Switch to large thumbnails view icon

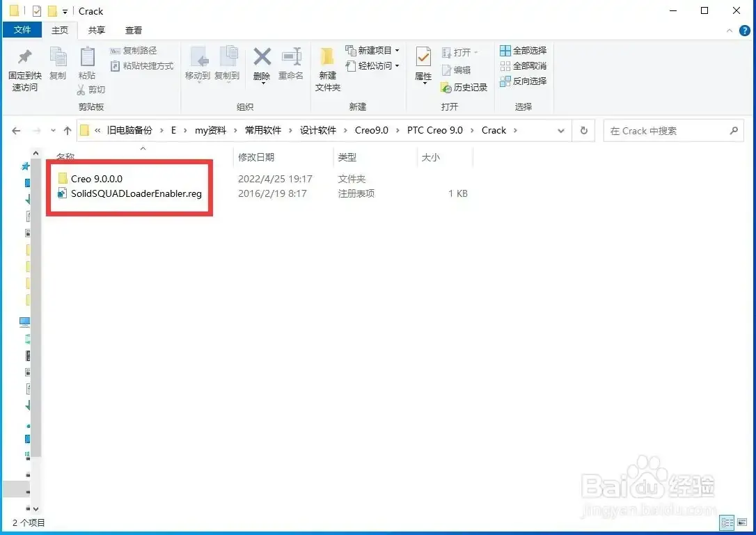tap(742, 522)
